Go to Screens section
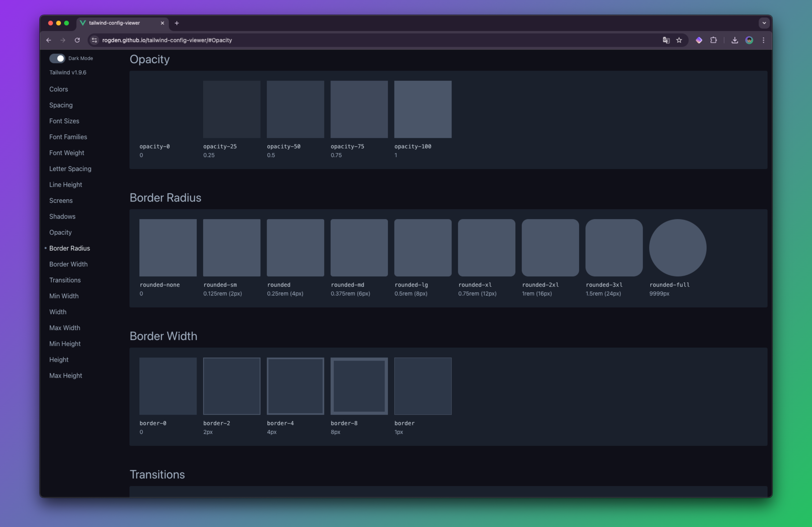This screenshot has height=527, width=812. click(x=61, y=200)
